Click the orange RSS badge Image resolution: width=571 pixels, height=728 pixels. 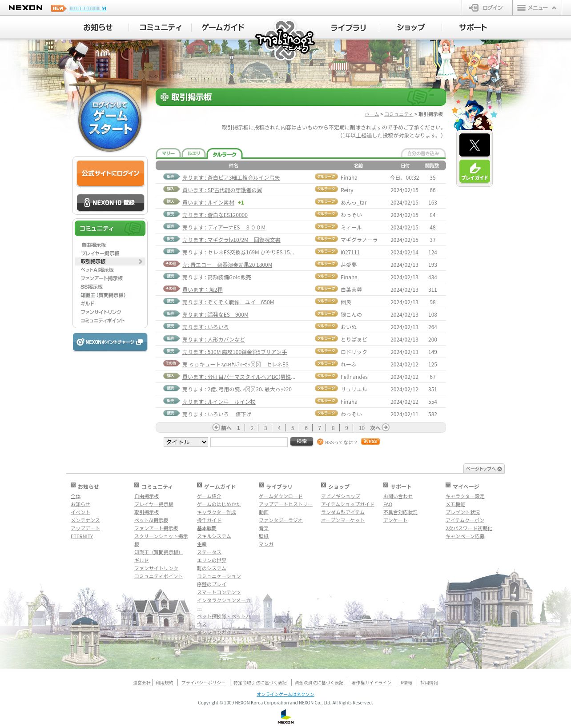point(370,442)
